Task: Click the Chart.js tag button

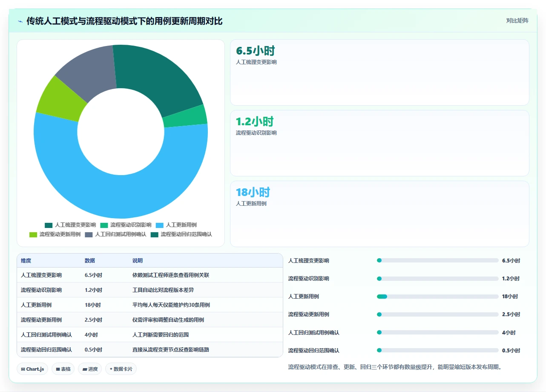Action: coord(32,369)
